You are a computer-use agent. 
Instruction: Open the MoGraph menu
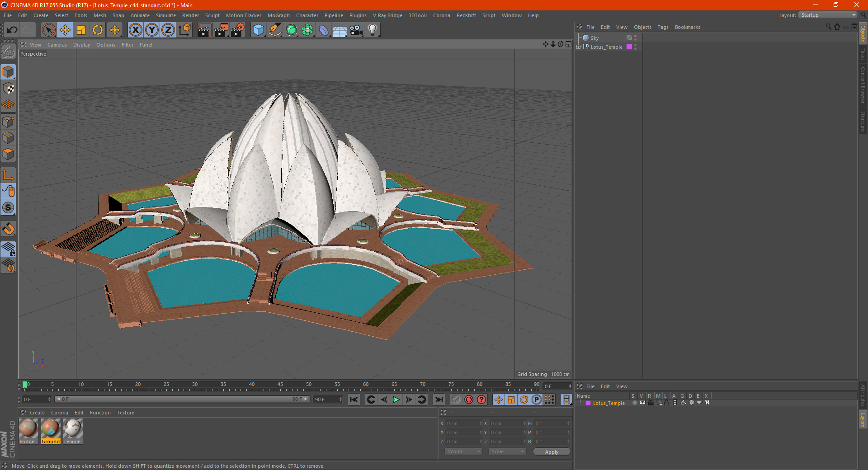click(278, 15)
